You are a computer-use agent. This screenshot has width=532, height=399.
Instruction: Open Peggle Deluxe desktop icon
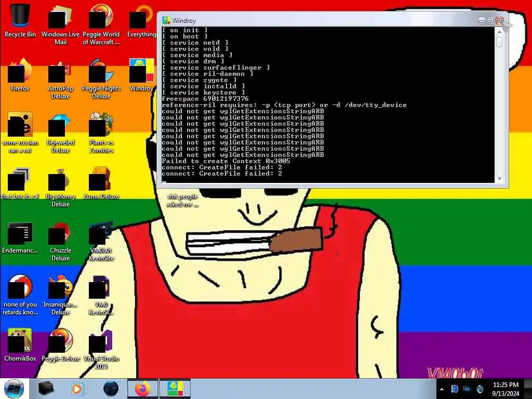tap(60, 345)
